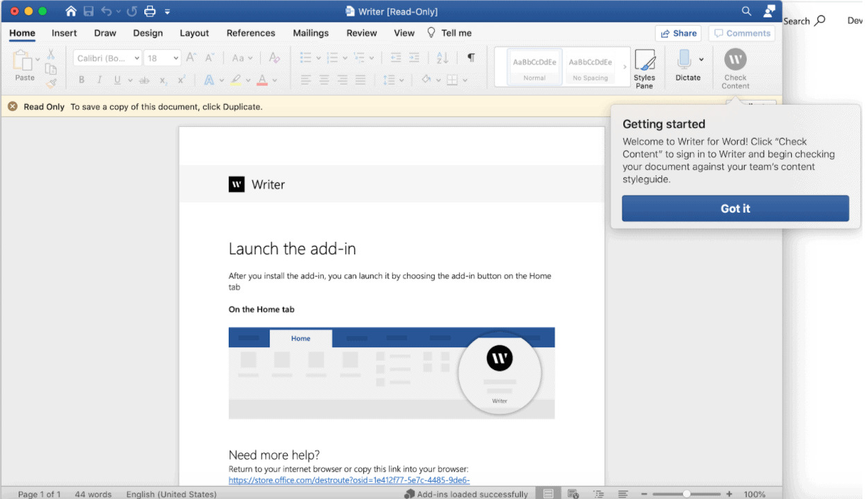Click the Home icon in title bar
This screenshot has width=868, height=499.
pyautogui.click(x=71, y=11)
